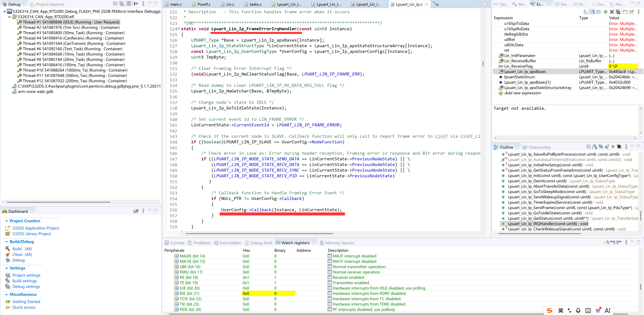Sort the Outline alphabetically
The image size is (644, 315).
pos(595,147)
